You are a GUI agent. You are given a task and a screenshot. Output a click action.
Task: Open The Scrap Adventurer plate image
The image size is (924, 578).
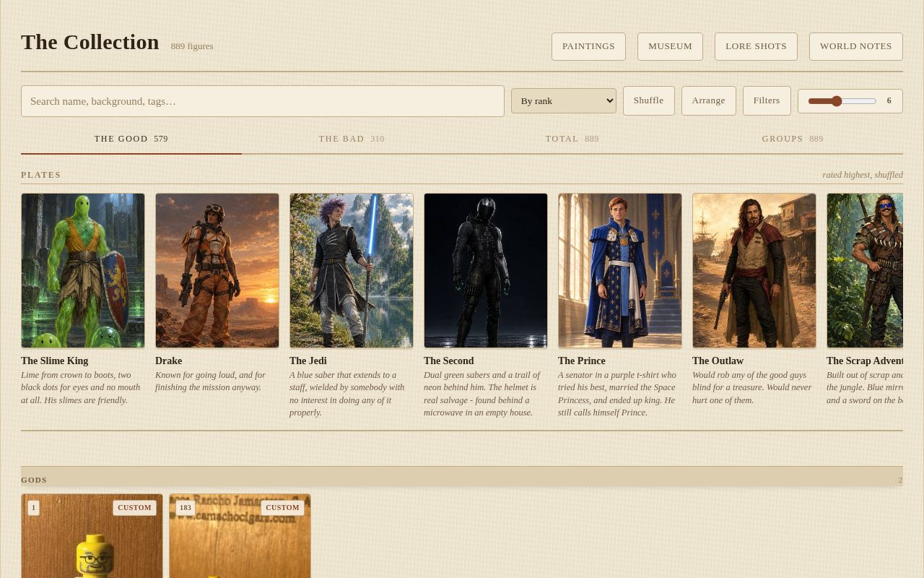click(x=865, y=270)
